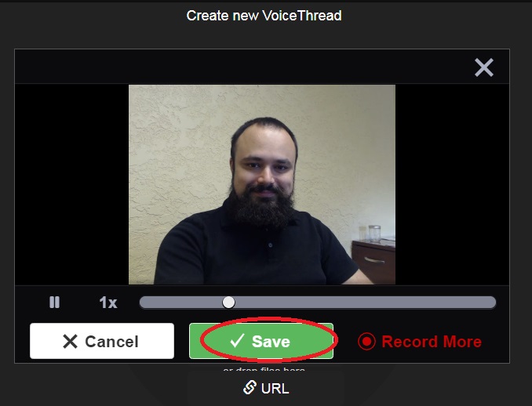Seek to the start of the progress bar
Screen dimensions: 532x406
click(x=143, y=303)
